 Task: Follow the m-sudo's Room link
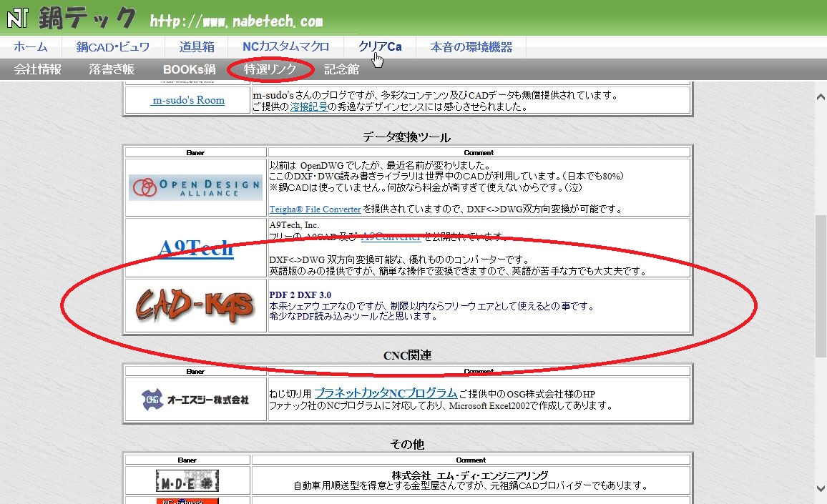(188, 100)
